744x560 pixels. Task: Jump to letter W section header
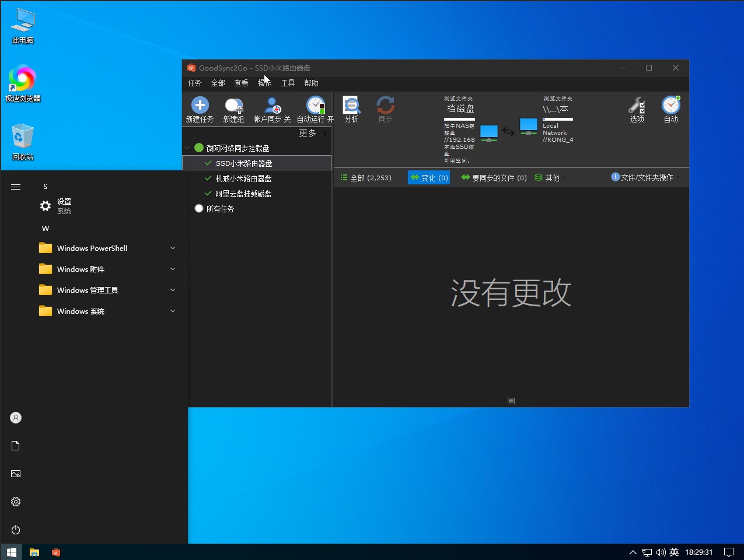click(x=46, y=228)
